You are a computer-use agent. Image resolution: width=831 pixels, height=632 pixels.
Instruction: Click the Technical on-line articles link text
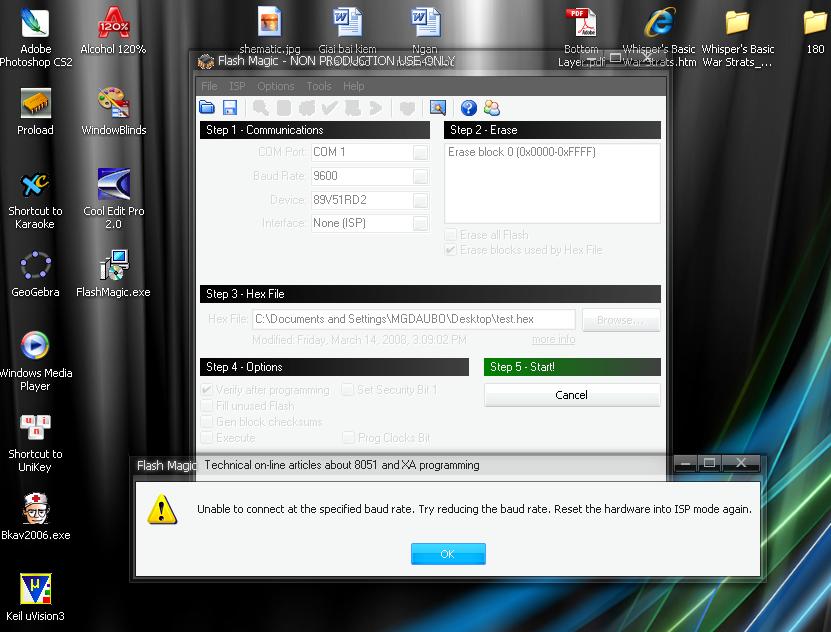(342, 465)
